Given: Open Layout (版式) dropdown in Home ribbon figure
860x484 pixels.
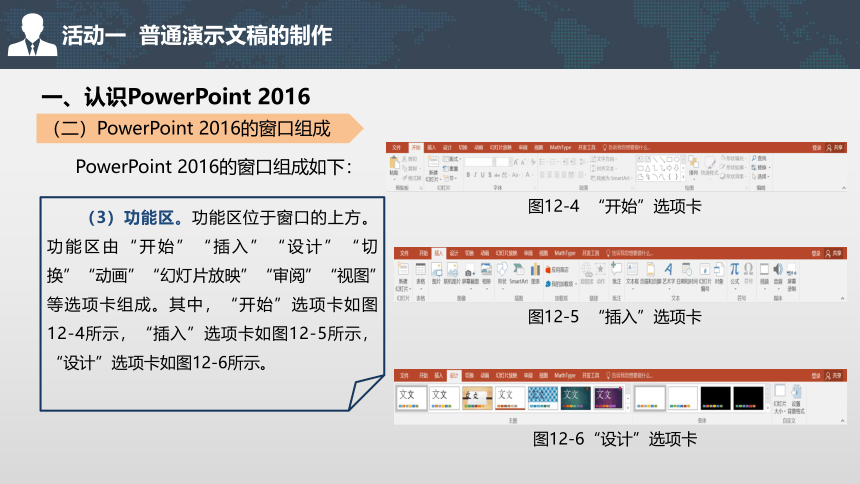Looking at the screenshot, I should tap(452, 159).
